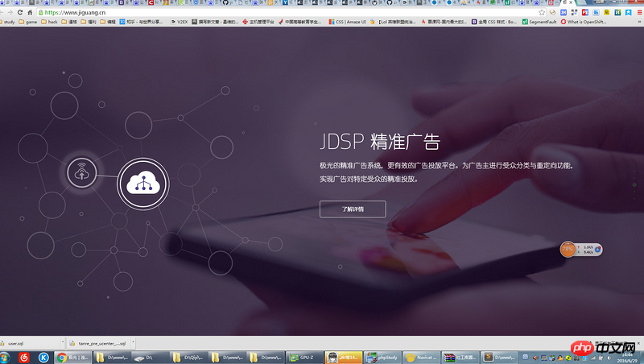Viewport: 644px width, 364px height.
Task: Switch to the WinRAR 社工库 taskbar window
Action: coord(459,358)
